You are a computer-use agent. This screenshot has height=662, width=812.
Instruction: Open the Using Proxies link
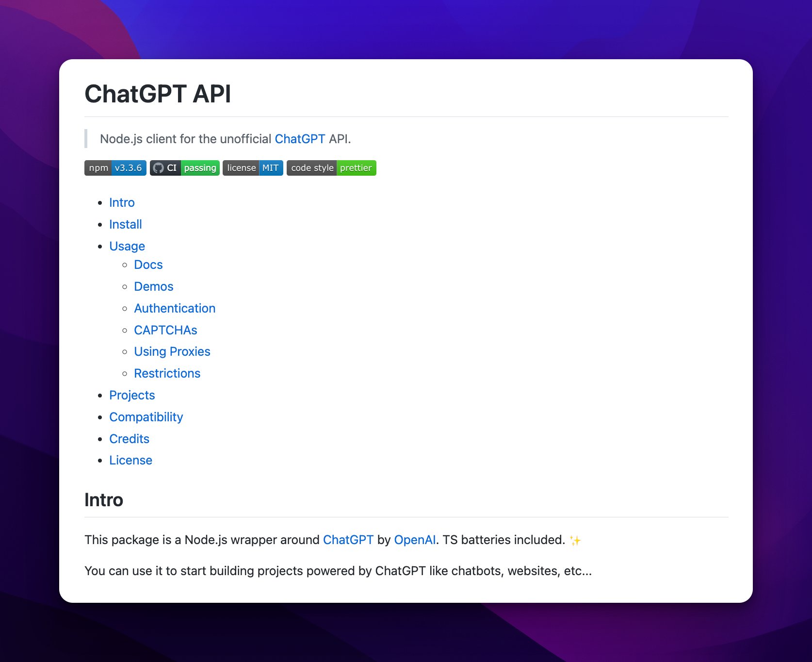172,351
